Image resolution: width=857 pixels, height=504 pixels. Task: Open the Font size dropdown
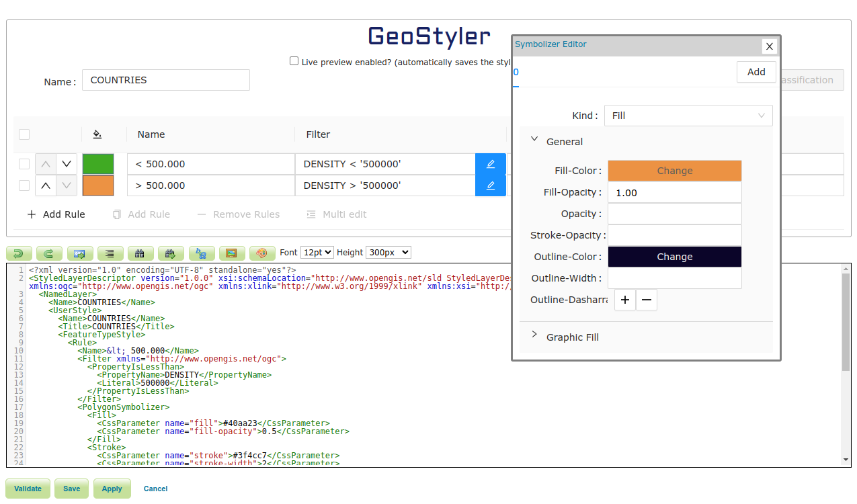coord(317,253)
